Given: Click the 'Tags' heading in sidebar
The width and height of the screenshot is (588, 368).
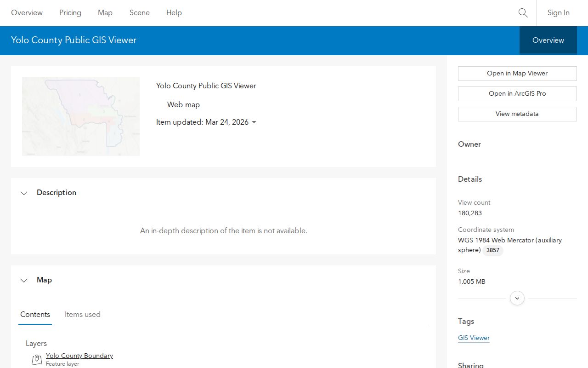Looking at the screenshot, I should point(466,321).
